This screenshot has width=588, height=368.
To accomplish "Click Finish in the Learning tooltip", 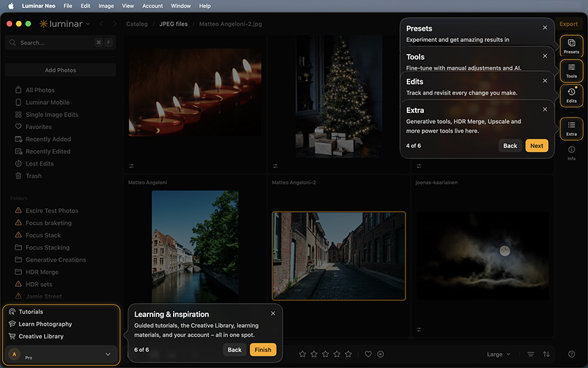I will pyautogui.click(x=263, y=350).
